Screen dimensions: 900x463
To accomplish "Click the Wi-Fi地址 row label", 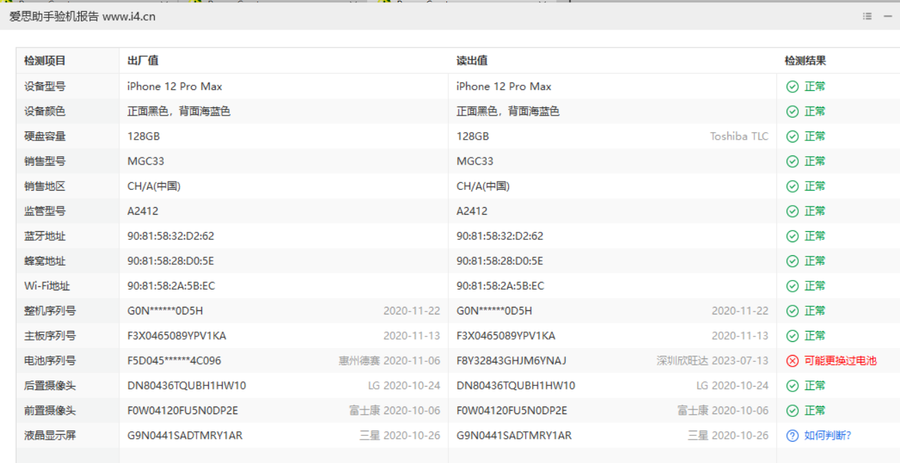I will 47,286.
